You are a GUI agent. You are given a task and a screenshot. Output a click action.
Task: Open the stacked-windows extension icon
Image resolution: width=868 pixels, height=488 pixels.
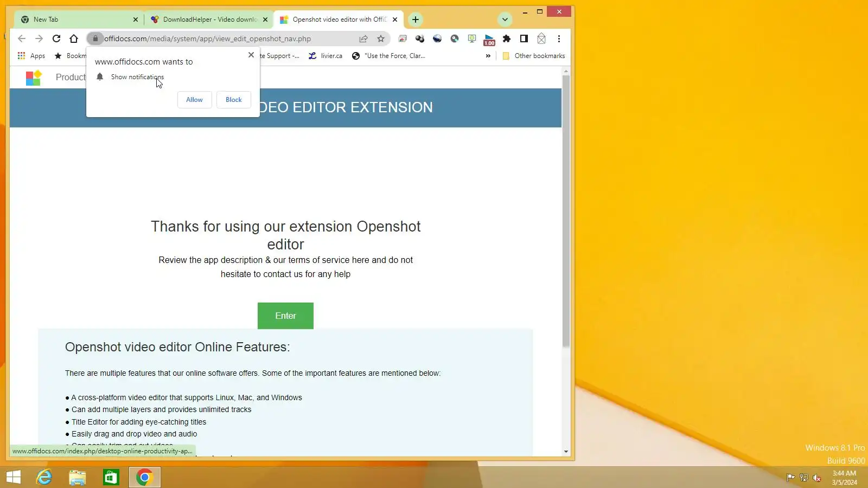point(403,38)
